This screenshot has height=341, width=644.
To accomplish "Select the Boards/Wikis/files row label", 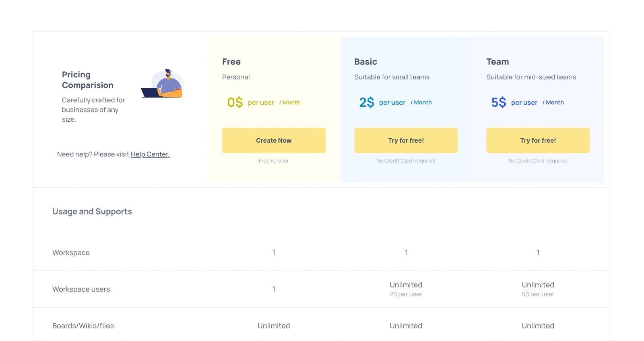I will (83, 326).
